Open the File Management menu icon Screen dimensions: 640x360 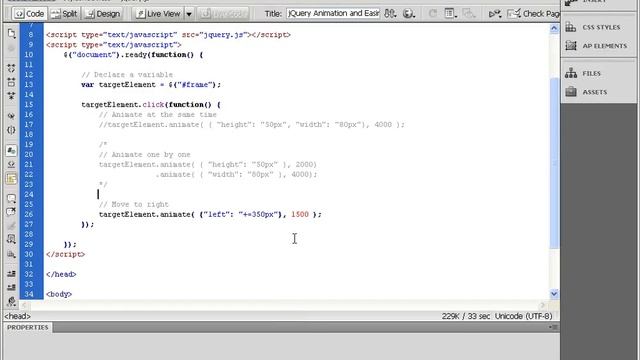pos(390,13)
